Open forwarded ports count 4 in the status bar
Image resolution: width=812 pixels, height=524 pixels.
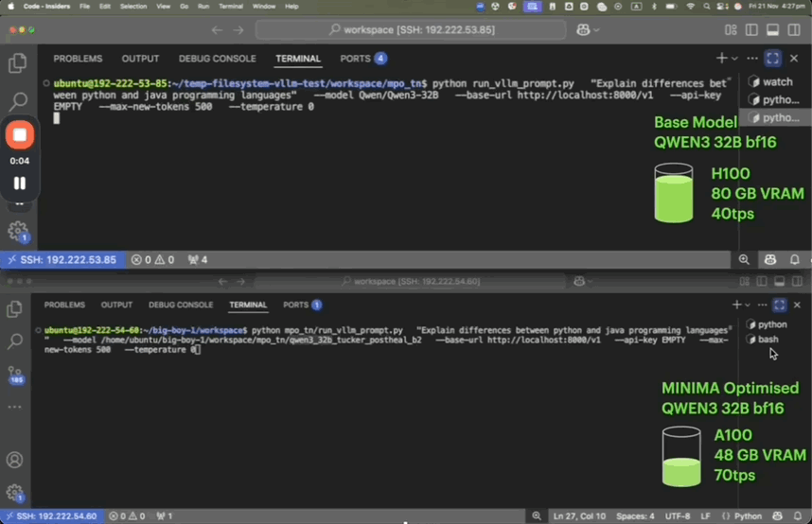coord(197,259)
